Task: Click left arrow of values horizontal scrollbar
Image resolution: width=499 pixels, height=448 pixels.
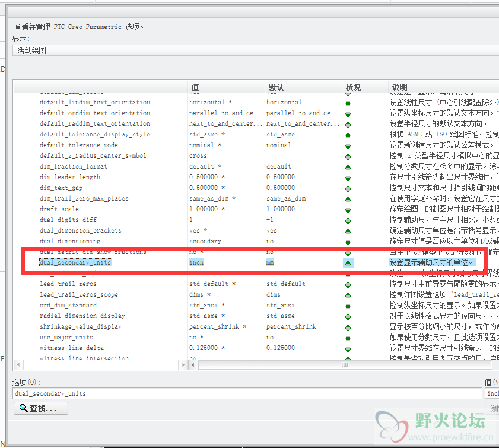Action: coord(193,365)
